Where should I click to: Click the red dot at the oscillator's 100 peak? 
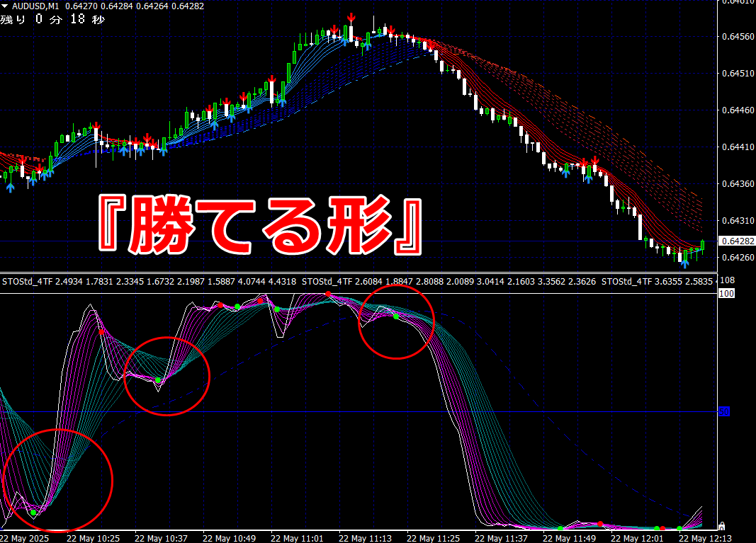pyautogui.click(x=328, y=293)
